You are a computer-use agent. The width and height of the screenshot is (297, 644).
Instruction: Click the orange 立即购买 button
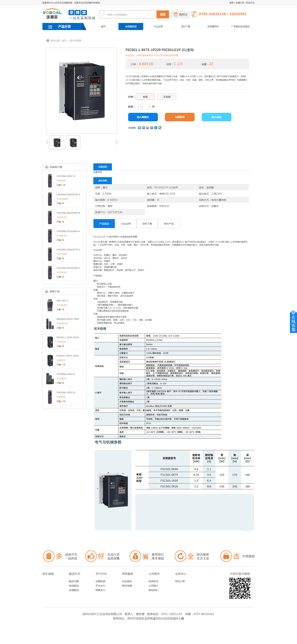click(180, 117)
